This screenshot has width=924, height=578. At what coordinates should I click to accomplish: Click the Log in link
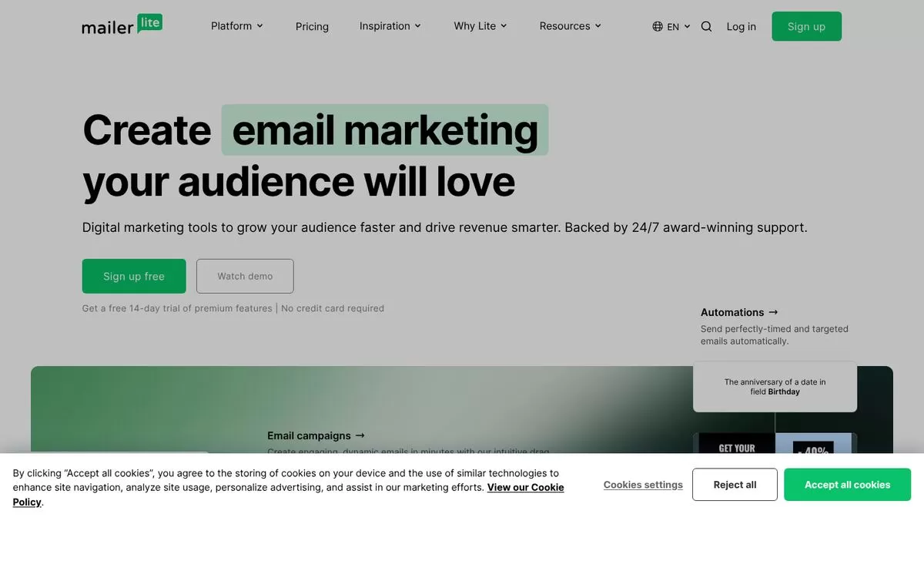point(742,26)
